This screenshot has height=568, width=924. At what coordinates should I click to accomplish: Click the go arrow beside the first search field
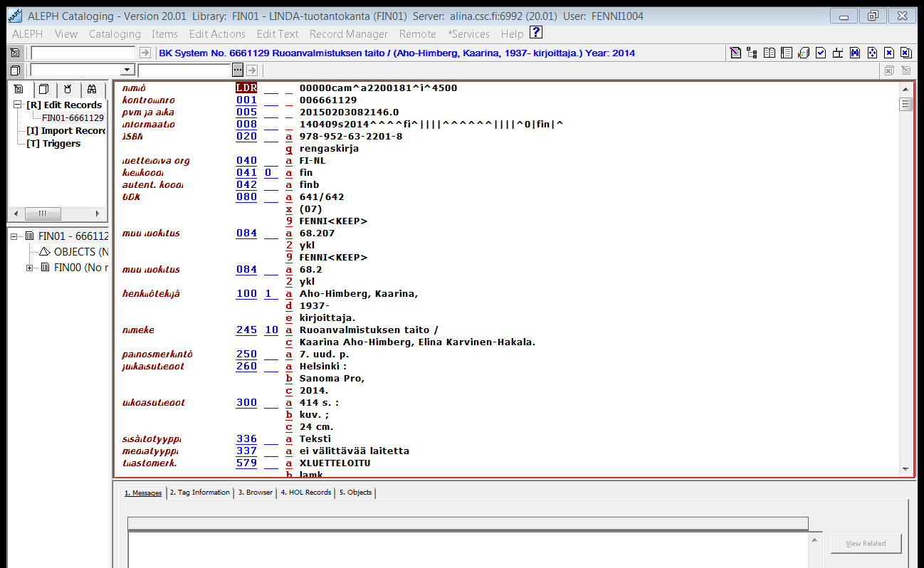[x=145, y=53]
